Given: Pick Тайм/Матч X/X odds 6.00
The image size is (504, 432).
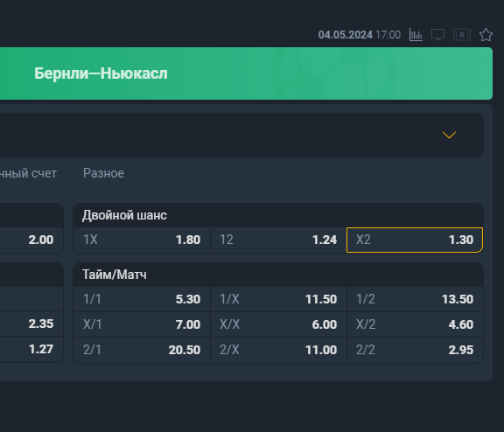Looking at the screenshot, I should coord(278,324).
